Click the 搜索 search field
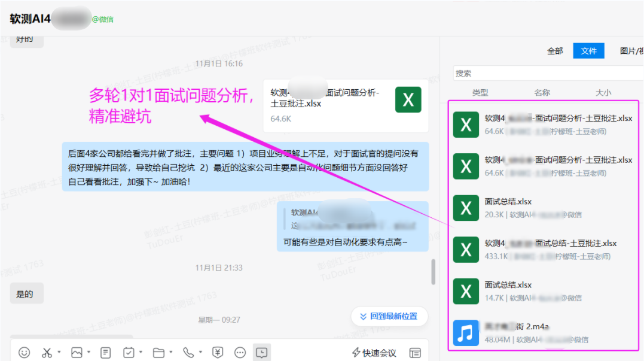 click(x=544, y=73)
